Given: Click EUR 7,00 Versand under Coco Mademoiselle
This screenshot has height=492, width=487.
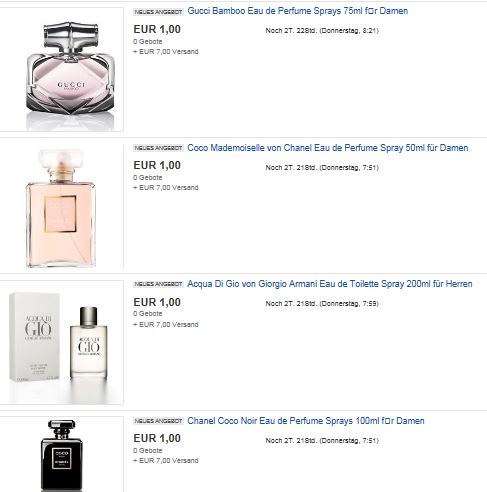Looking at the screenshot, I should point(166,188).
